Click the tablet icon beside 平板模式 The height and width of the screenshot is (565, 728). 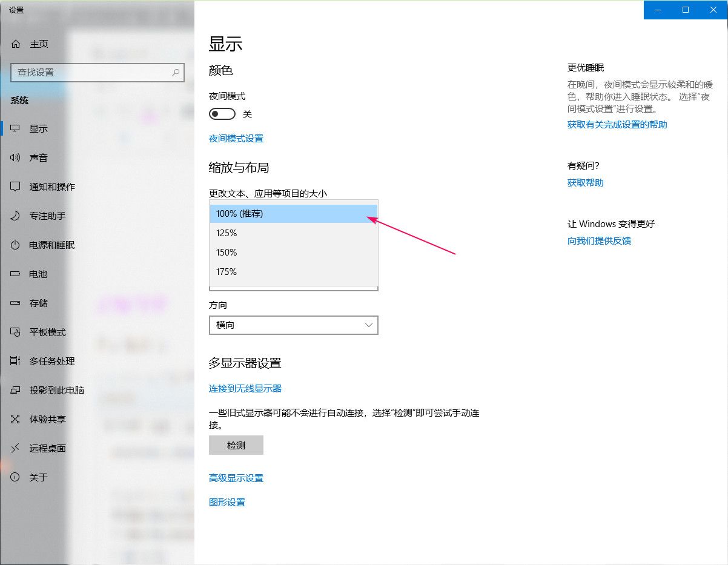[15, 332]
